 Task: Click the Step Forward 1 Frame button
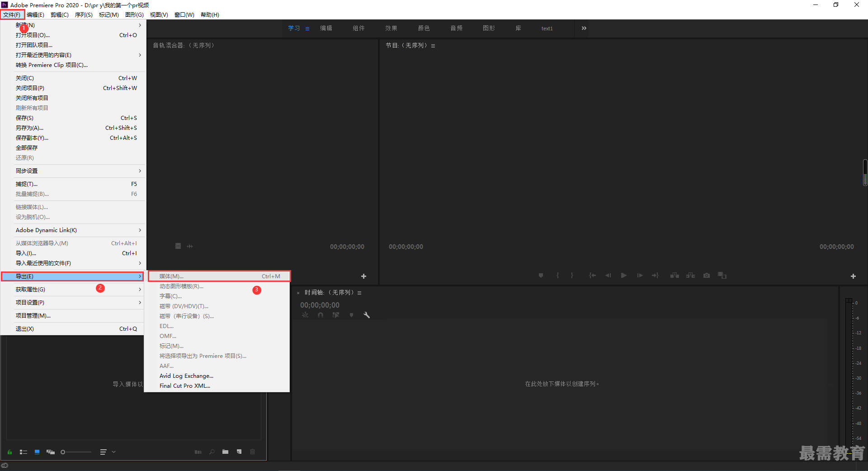click(640, 276)
